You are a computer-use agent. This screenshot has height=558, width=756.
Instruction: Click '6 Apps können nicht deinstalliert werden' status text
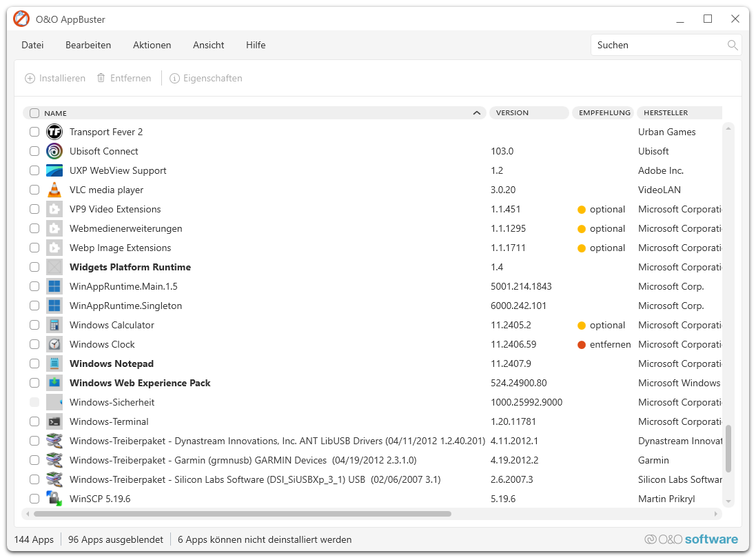click(265, 539)
